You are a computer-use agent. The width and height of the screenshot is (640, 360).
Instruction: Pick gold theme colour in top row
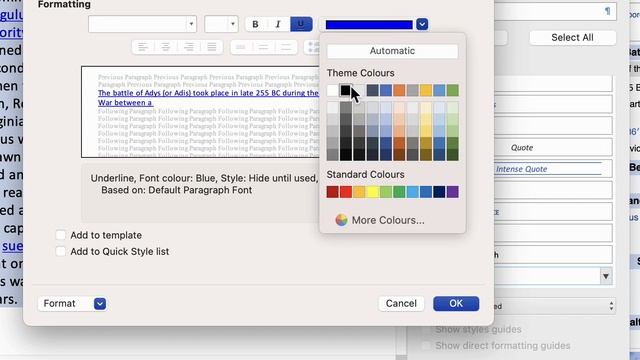426,90
